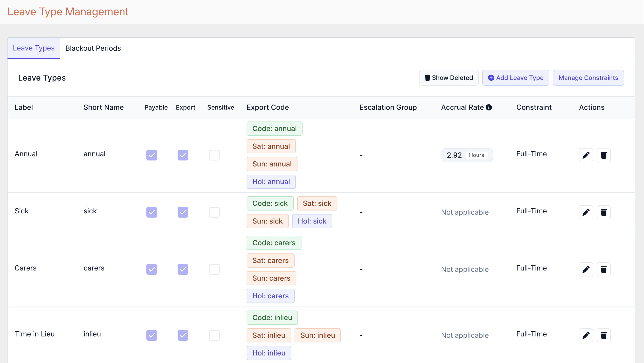Edit the Carers leave type
The height and width of the screenshot is (363, 644).
[x=586, y=269]
